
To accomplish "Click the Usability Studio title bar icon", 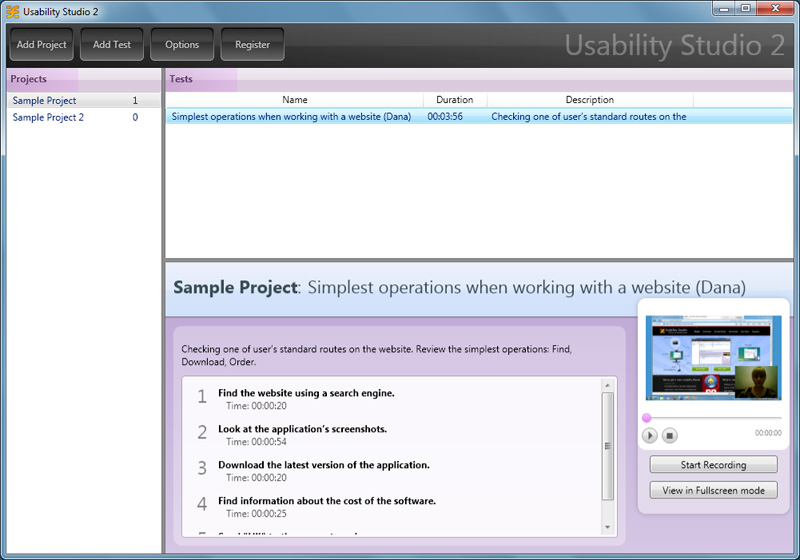I will click(12, 11).
